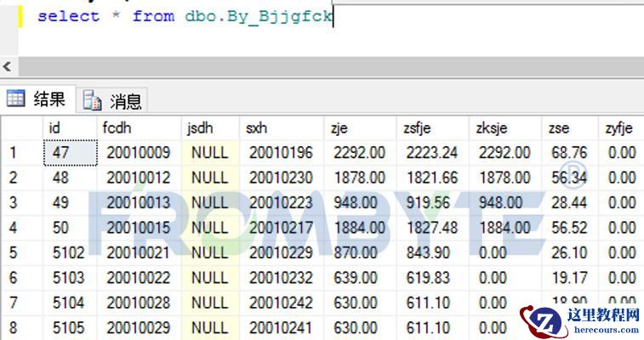This screenshot has width=644, height=340.
Task: Click sxh cell 20010230
Action: [282, 178]
